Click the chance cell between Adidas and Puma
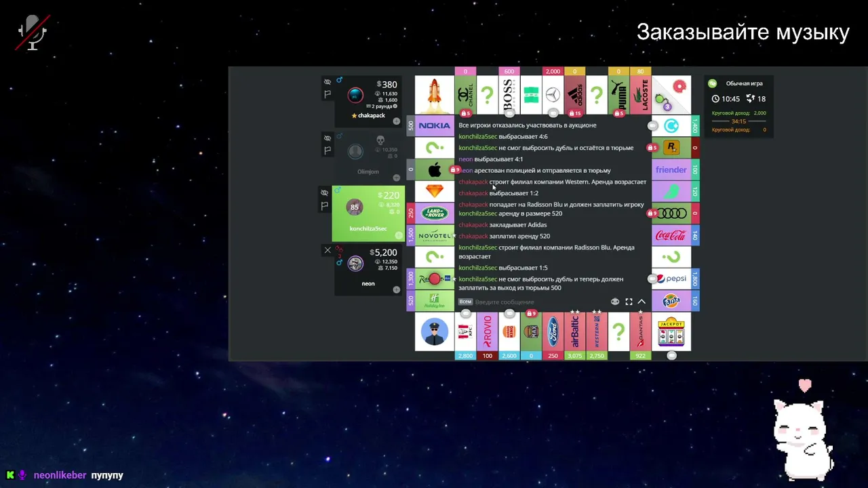This screenshot has height=488, width=868. pyautogui.click(x=597, y=95)
